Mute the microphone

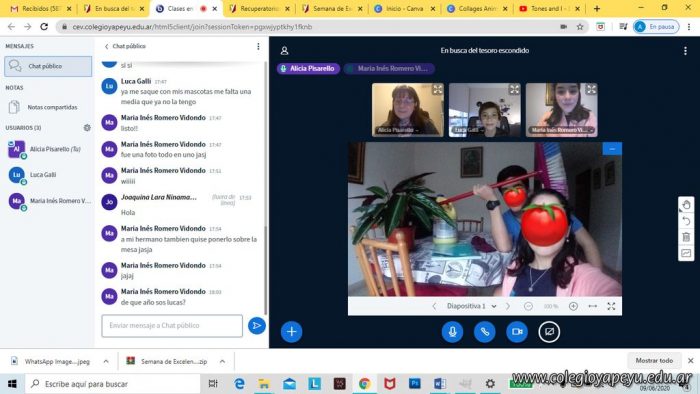[452, 332]
